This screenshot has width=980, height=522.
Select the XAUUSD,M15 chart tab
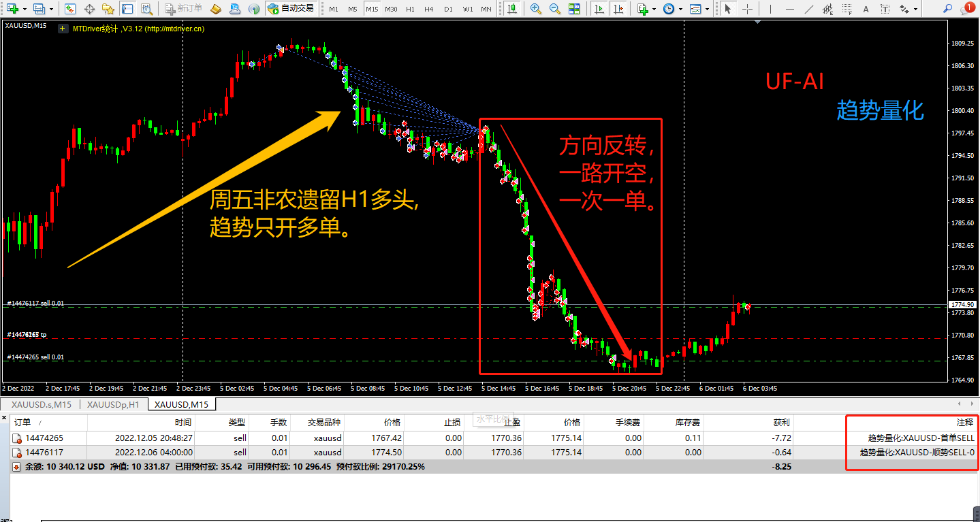click(182, 404)
